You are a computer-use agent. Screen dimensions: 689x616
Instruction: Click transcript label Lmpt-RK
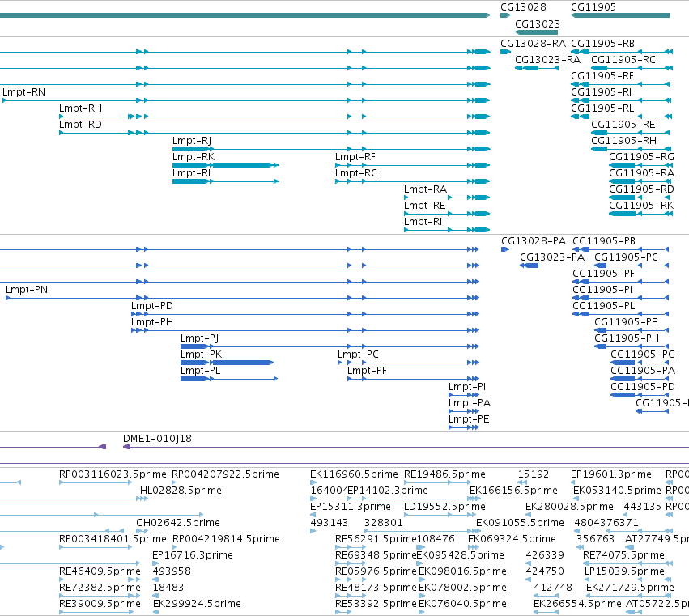coord(194,157)
